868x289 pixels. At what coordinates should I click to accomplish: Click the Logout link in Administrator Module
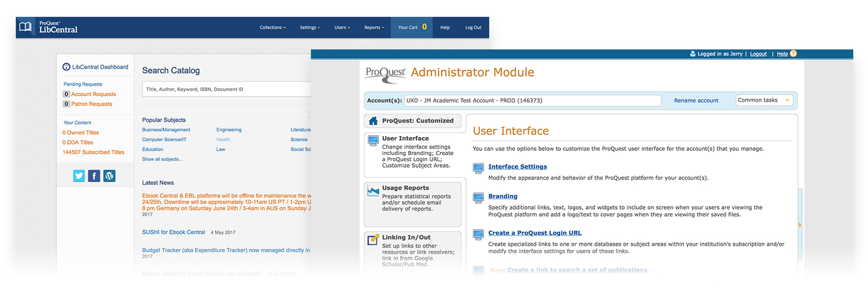tap(758, 54)
